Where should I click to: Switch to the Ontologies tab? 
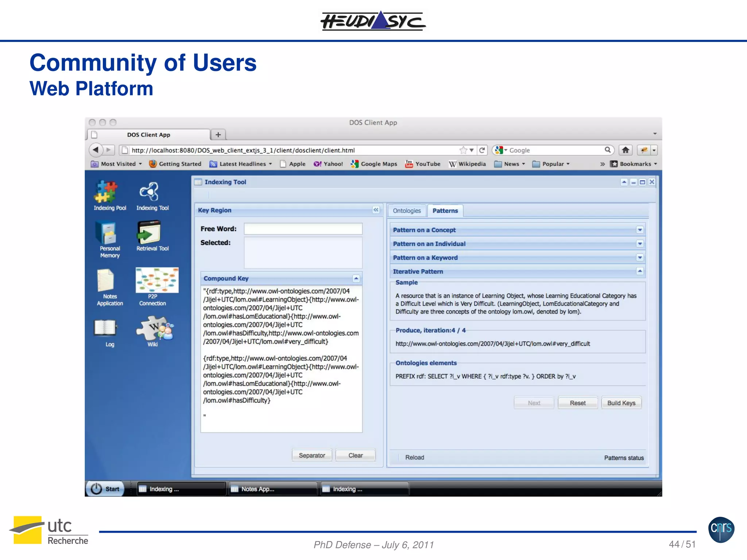click(x=407, y=211)
